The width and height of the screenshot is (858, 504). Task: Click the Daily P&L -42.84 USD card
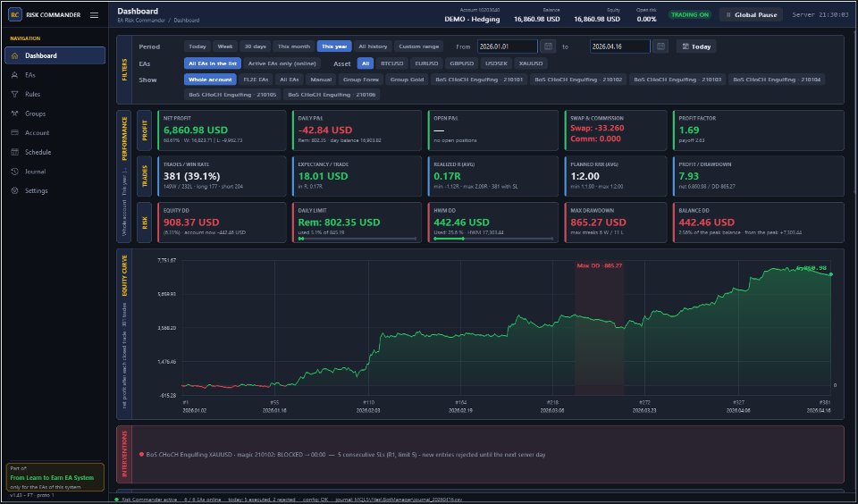(357, 130)
